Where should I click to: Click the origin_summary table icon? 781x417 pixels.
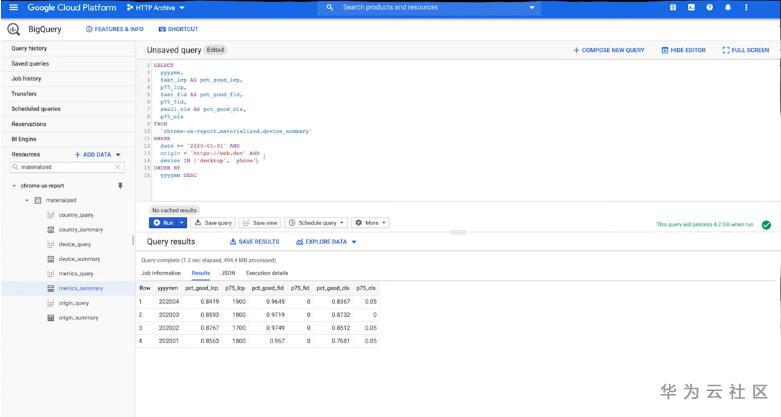pyautogui.click(x=50, y=318)
